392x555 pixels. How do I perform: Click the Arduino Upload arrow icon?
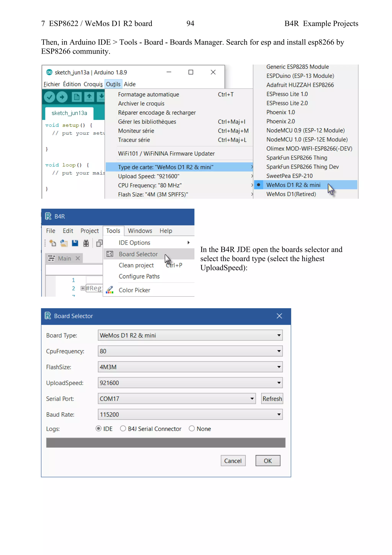coord(62,97)
